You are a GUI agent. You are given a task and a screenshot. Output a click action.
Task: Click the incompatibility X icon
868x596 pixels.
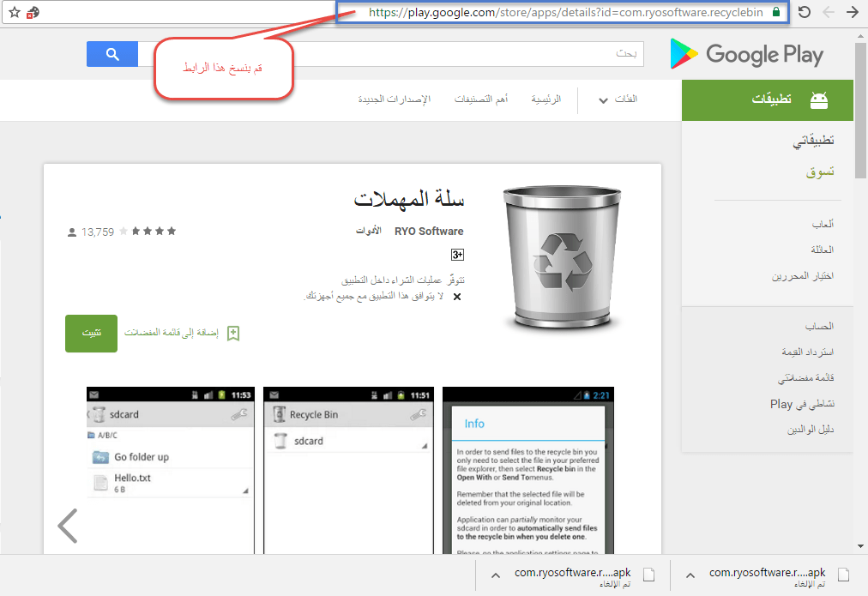pyautogui.click(x=456, y=297)
